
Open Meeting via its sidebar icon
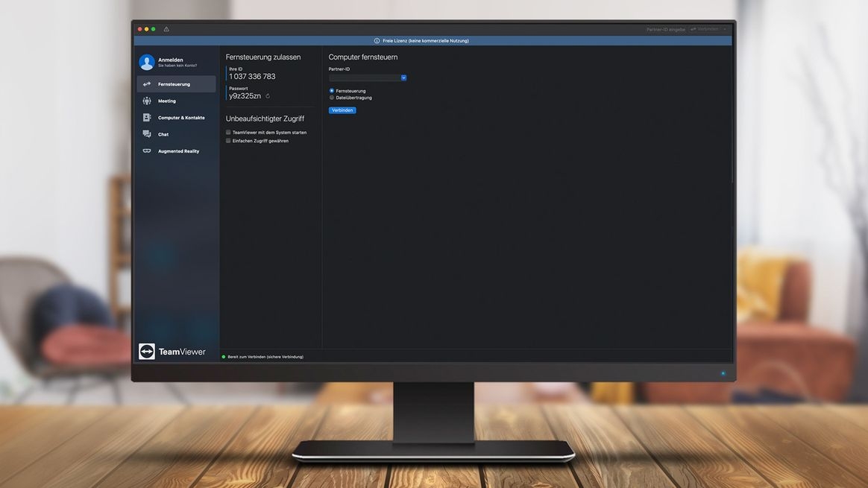pos(147,101)
